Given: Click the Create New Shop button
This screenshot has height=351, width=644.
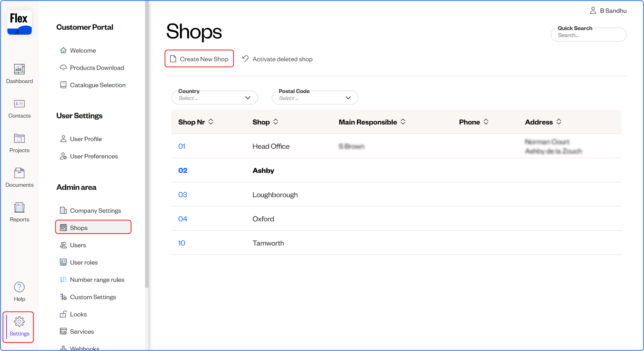Looking at the screenshot, I should pyautogui.click(x=199, y=58).
